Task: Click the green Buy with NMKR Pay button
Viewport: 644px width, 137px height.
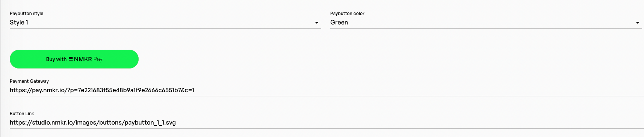Action: coord(74,59)
